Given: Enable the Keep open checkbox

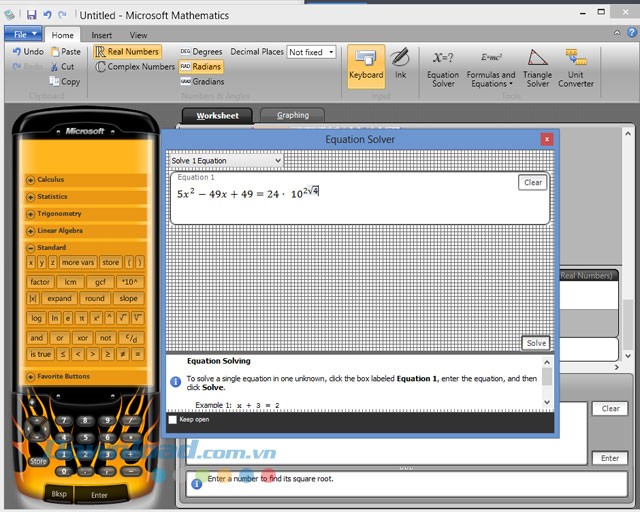Looking at the screenshot, I should pos(173,419).
